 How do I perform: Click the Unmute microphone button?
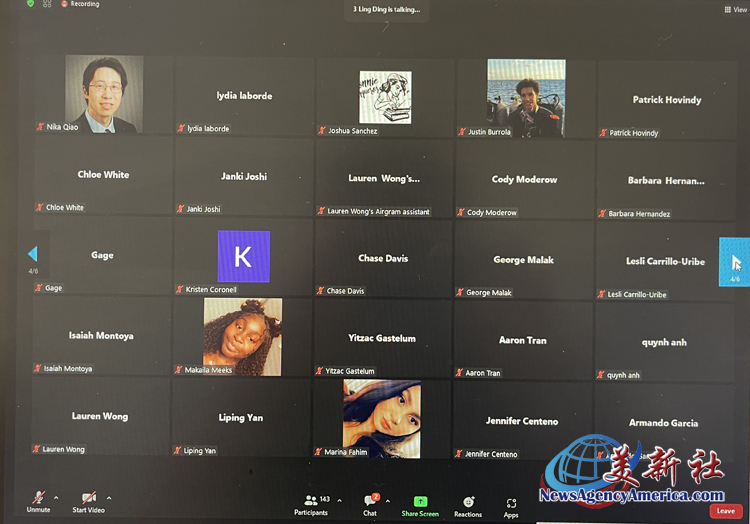[38, 501]
